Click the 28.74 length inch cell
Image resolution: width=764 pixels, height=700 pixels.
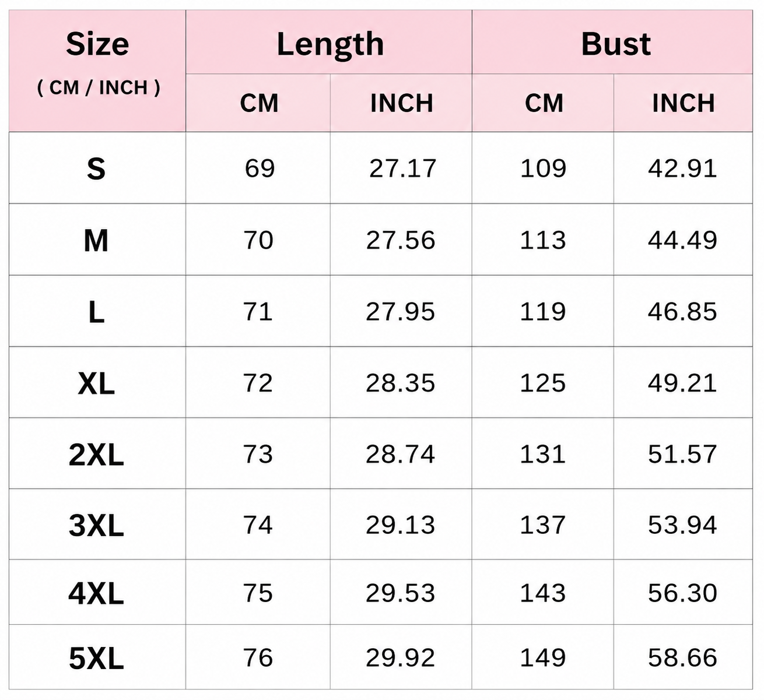[401, 454]
